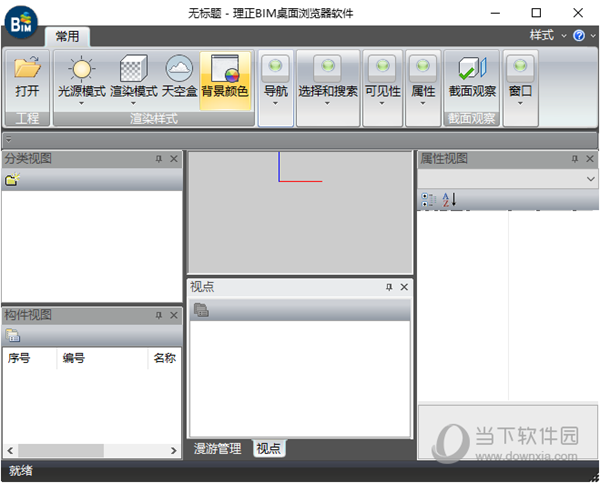600x483 pixels.
Task: Maximize the BIM browser window
Action: click(536, 13)
